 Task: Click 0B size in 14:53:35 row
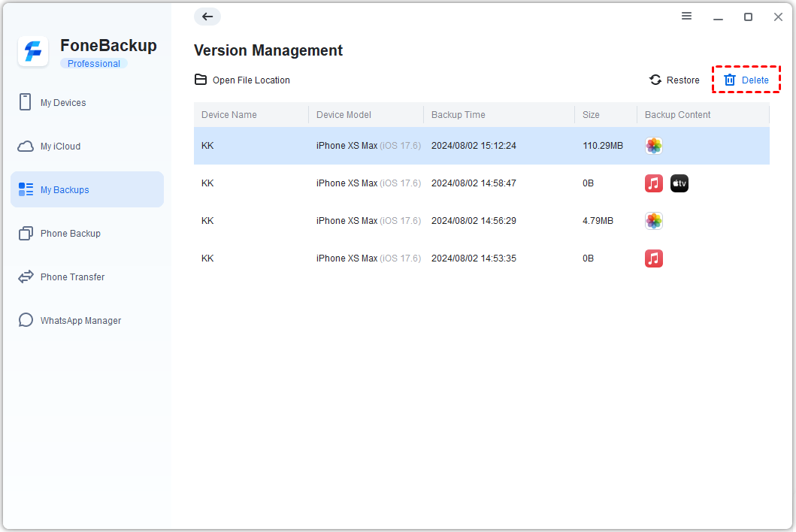coord(588,258)
